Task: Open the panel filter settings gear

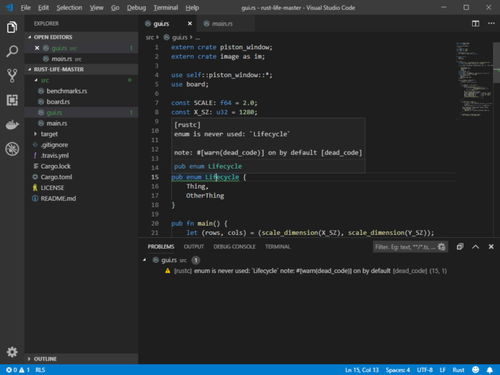Action: 442,247
